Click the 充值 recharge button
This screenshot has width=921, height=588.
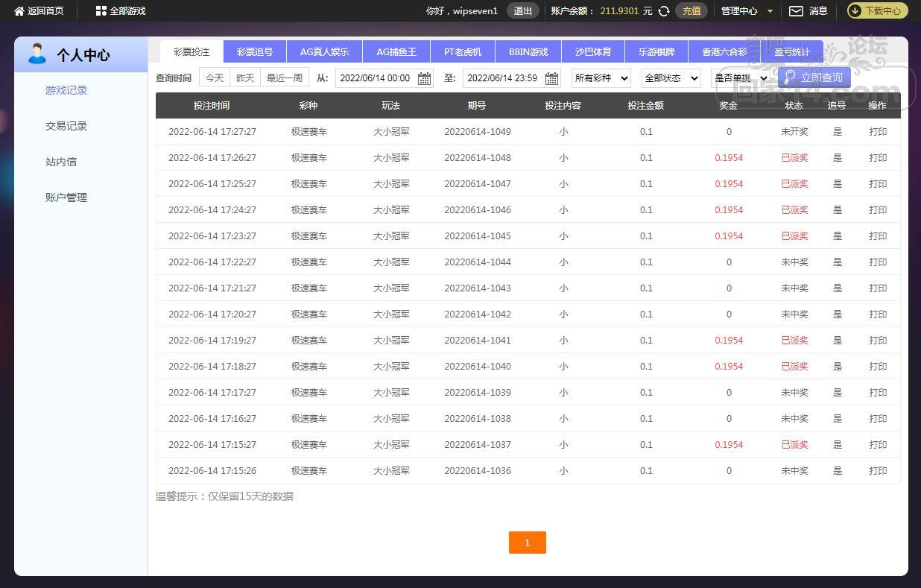click(x=691, y=11)
